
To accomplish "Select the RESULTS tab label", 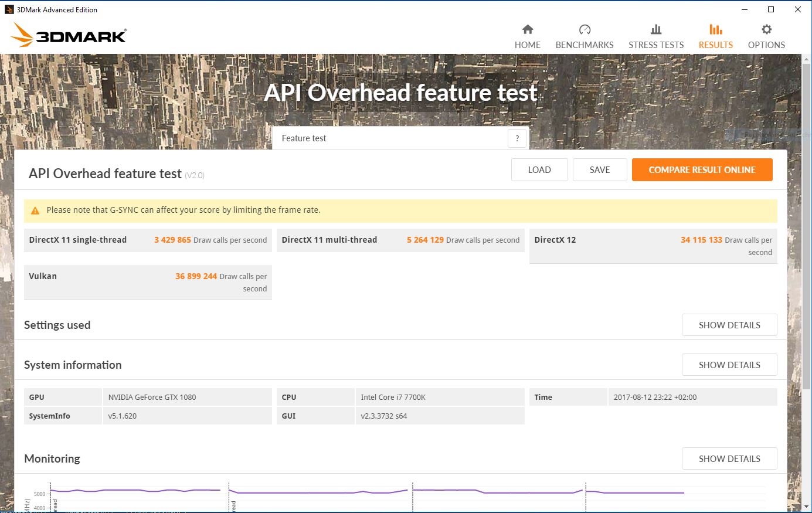I will click(716, 45).
